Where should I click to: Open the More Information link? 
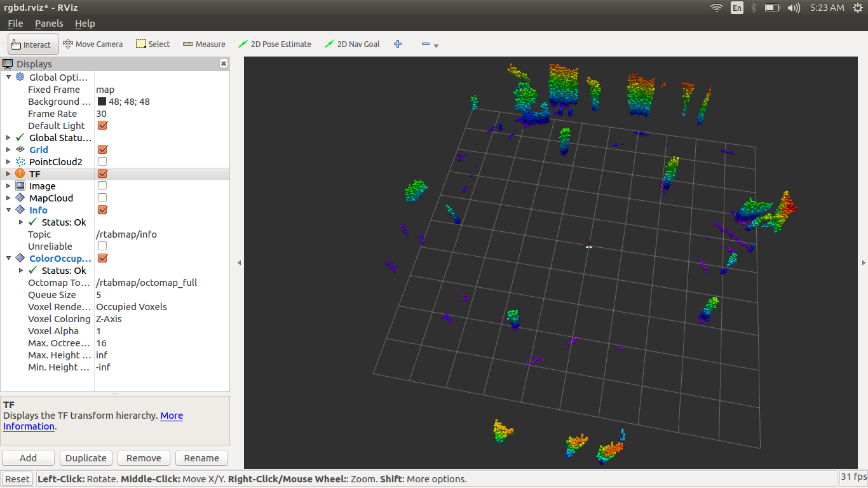(x=171, y=416)
